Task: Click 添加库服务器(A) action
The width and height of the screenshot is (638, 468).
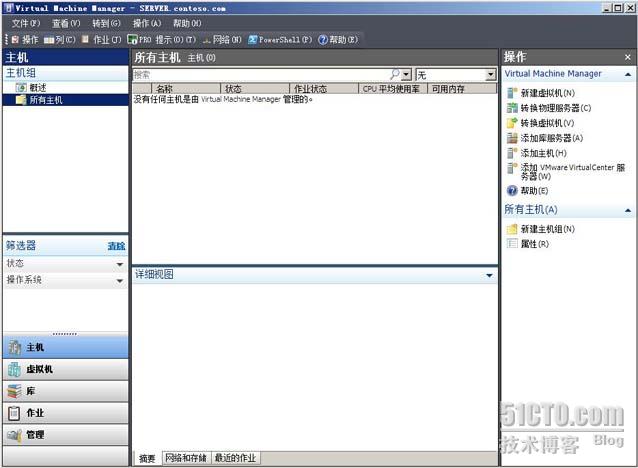Action: (x=545, y=138)
